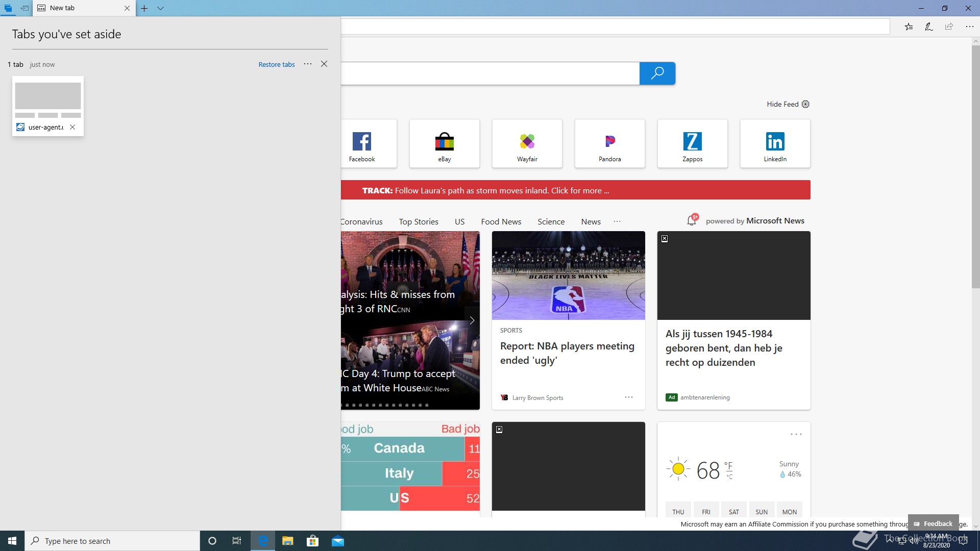This screenshot has width=980, height=551.
Task: Click the set these tabs aside icon
Action: click(24, 8)
